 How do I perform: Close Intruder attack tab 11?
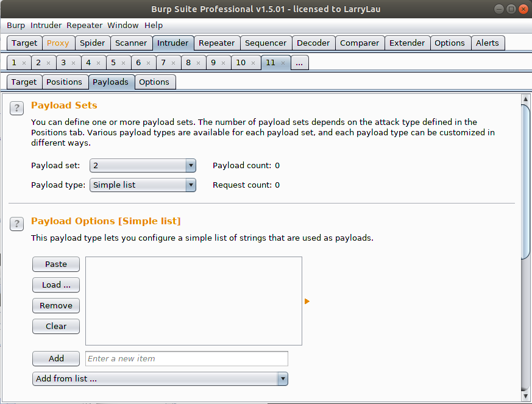click(x=283, y=63)
